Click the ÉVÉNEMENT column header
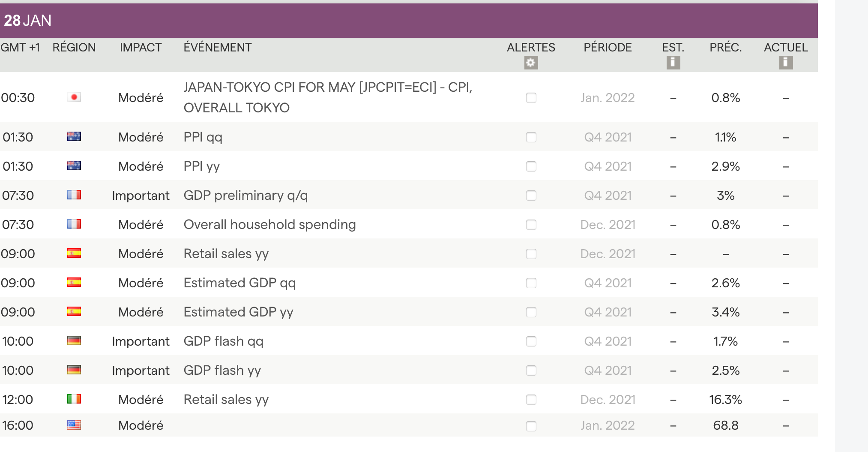Image resolution: width=868 pixels, height=452 pixels. pos(218,48)
